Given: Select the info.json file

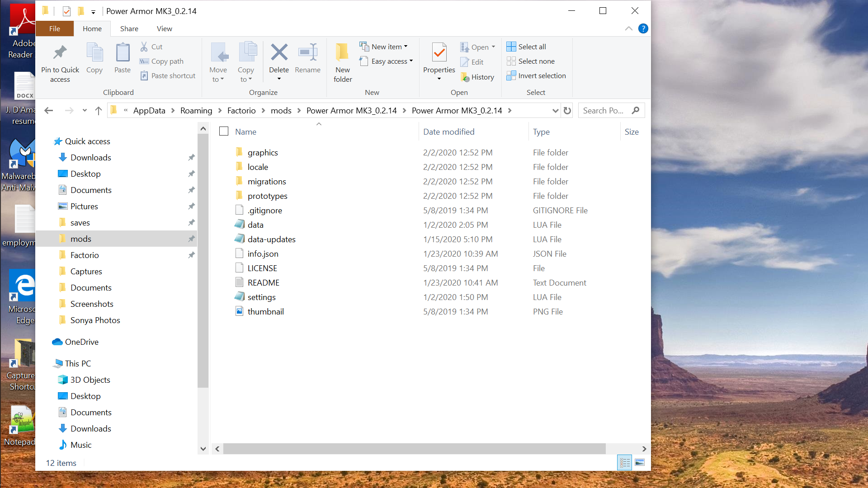Looking at the screenshot, I should tap(263, 253).
